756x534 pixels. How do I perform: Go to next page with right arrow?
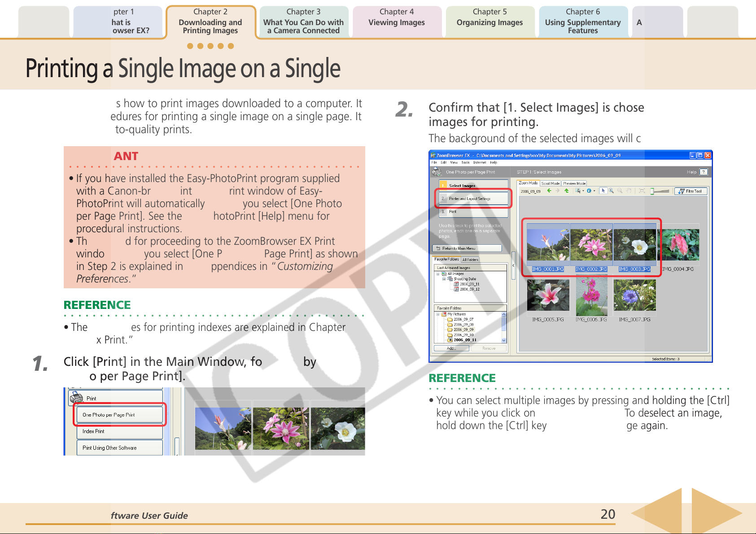click(716, 513)
